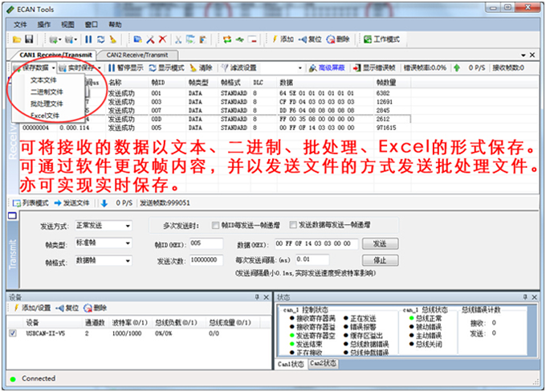Open the send mode (发送方式) dropdown

point(104,226)
